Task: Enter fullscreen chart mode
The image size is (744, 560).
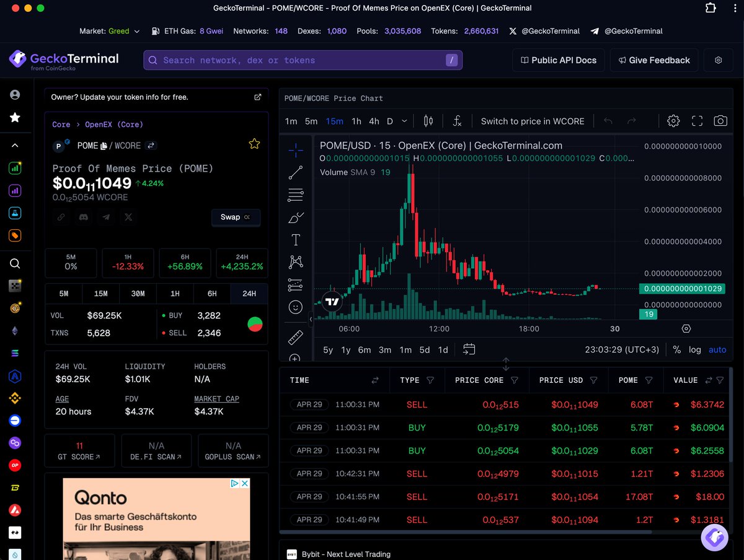Action: pos(697,121)
